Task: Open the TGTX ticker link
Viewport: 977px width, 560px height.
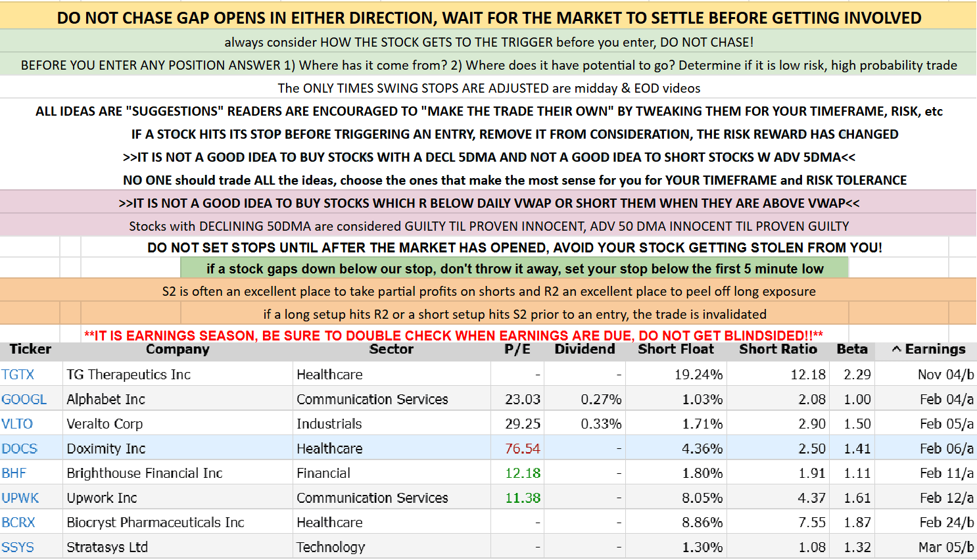Action: click(18, 375)
